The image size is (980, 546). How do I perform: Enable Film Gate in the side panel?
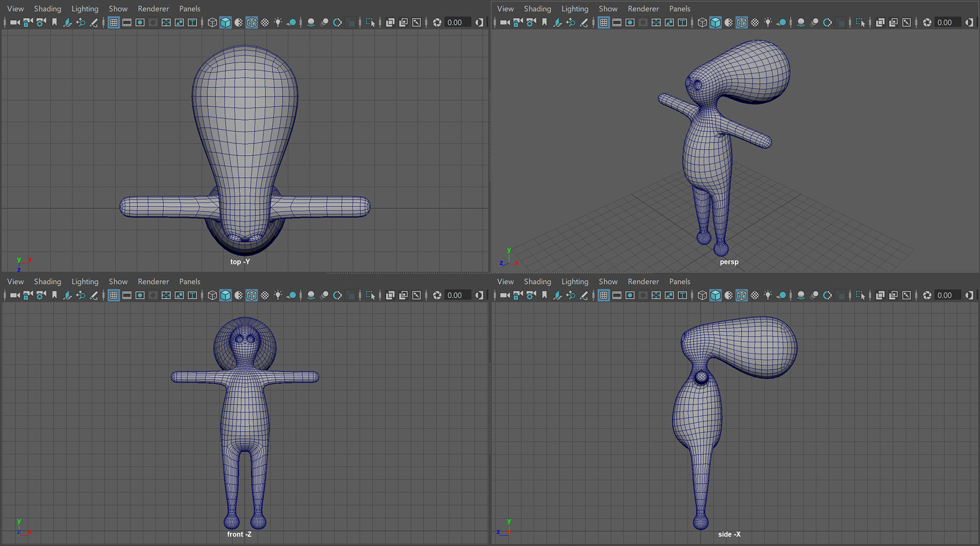coord(617,295)
